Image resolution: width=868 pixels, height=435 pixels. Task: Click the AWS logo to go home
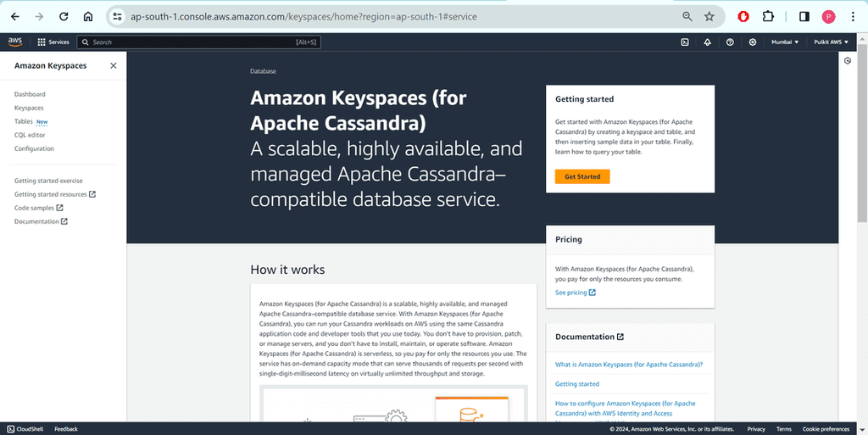click(15, 42)
